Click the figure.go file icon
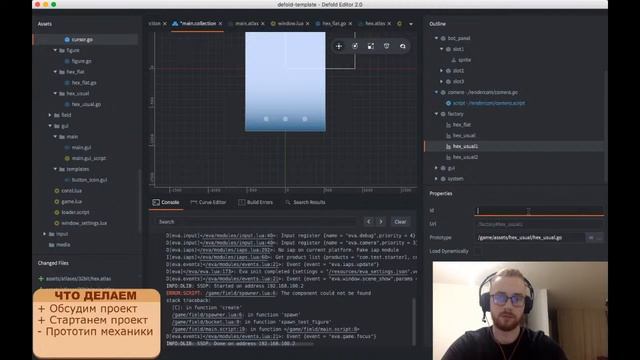The width and height of the screenshot is (640, 360). point(67,61)
